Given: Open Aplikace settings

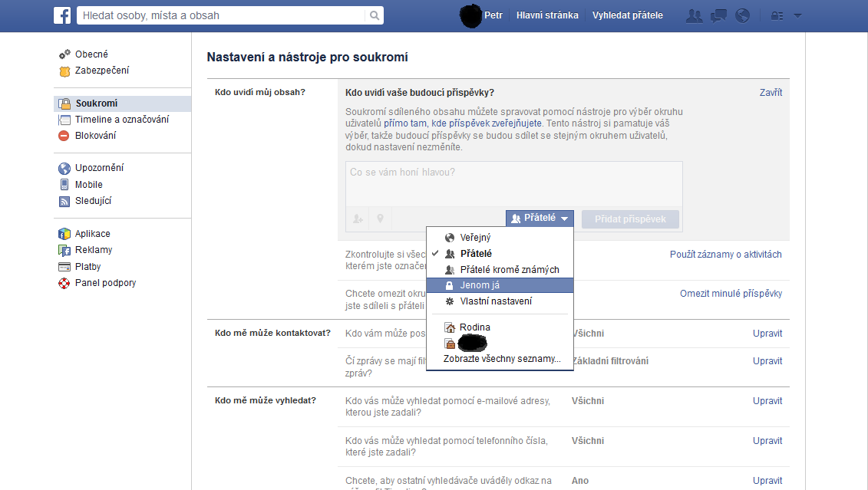Looking at the screenshot, I should click(92, 234).
